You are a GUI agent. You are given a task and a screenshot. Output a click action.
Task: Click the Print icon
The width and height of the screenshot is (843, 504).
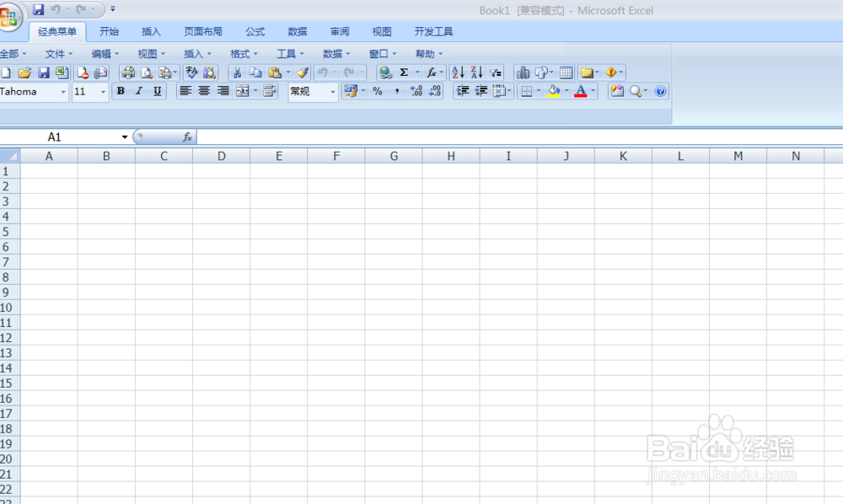(128, 72)
